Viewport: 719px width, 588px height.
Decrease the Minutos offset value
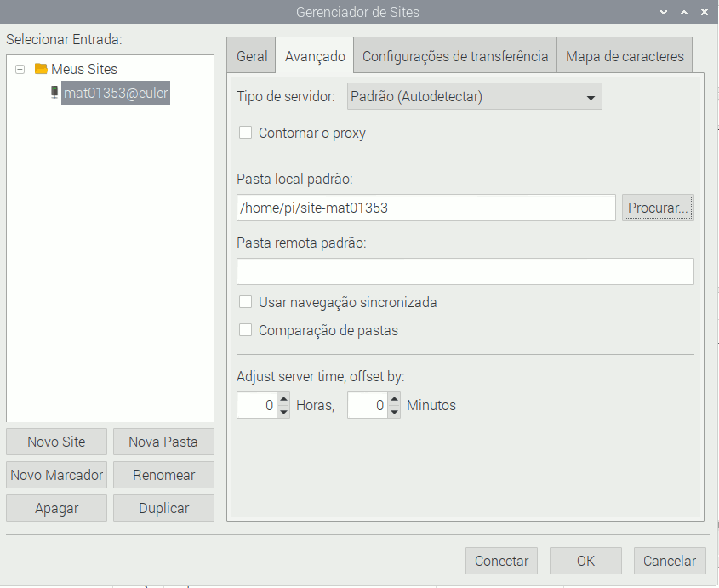click(394, 412)
